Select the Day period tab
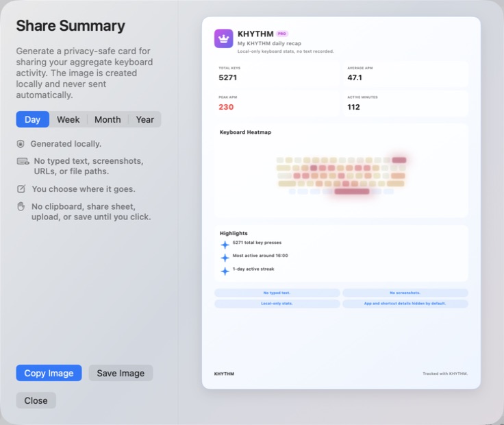The image size is (504, 425). pyautogui.click(x=32, y=119)
